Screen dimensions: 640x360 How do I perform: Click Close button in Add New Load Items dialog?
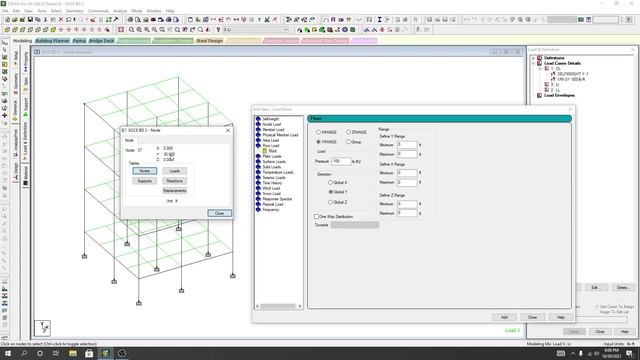pos(532,317)
